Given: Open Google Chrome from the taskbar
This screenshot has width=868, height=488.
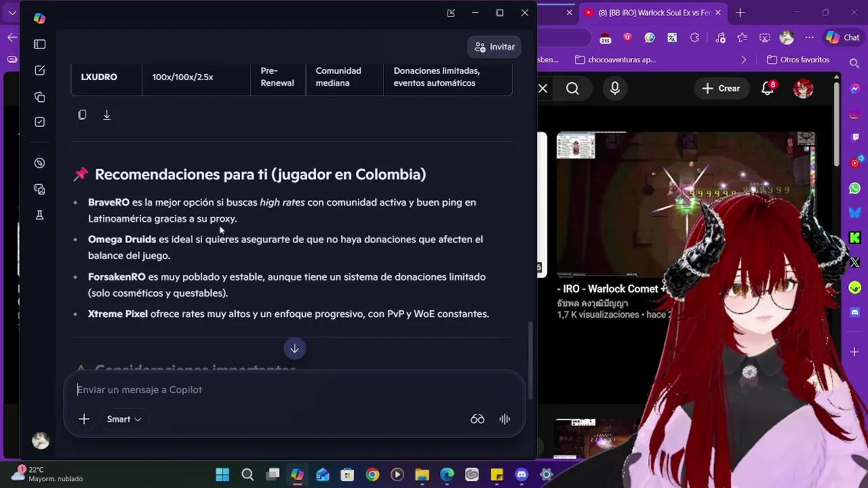Looking at the screenshot, I should pyautogui.click(x=372, y=474).
